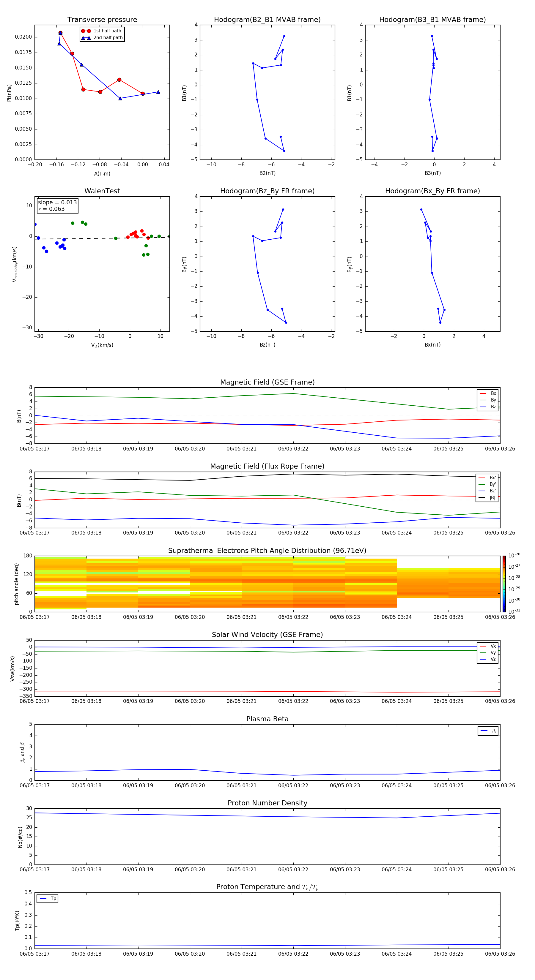The width and height of the screenshot is (535, 980).
Task: Select the "Hodogram(Bx_By FR frame)" title
Action: 432,191
